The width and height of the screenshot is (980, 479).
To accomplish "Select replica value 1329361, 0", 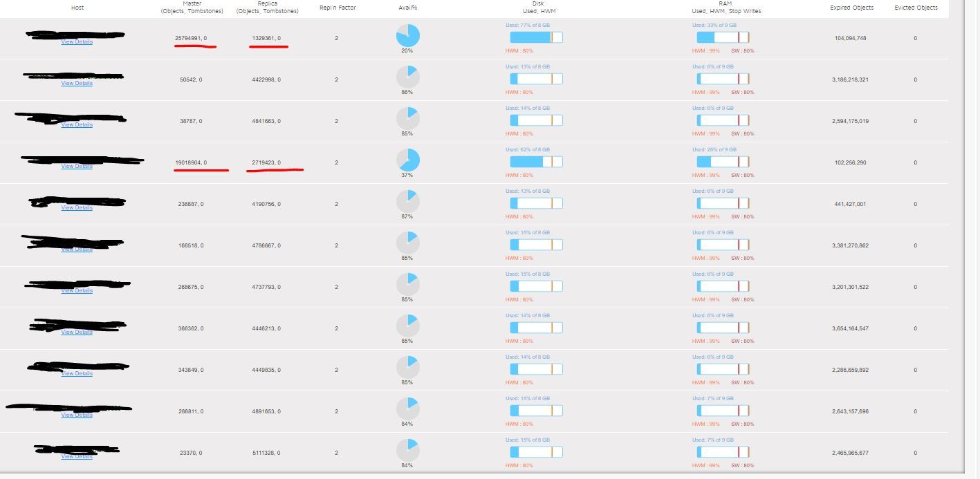I will coord(266,38).
